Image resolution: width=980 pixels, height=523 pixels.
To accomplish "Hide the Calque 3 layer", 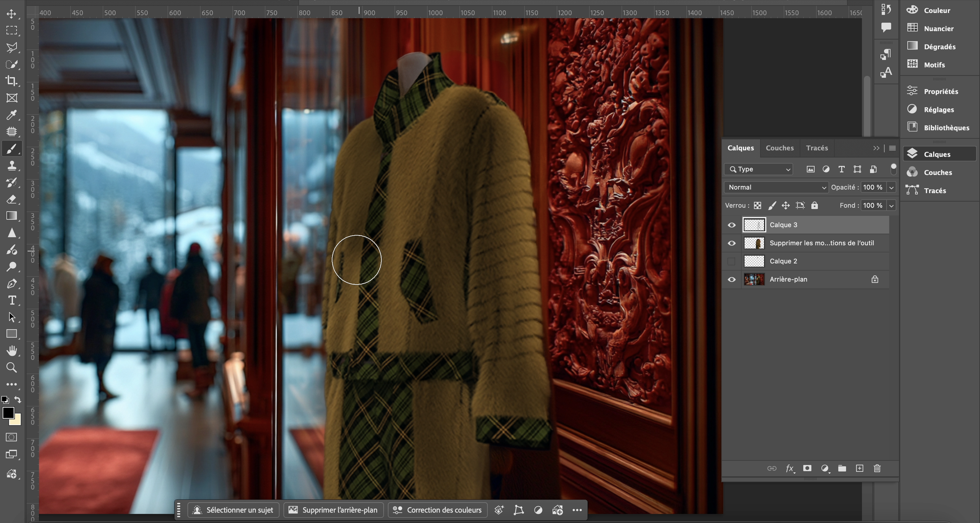I will [x=731, y=225].
